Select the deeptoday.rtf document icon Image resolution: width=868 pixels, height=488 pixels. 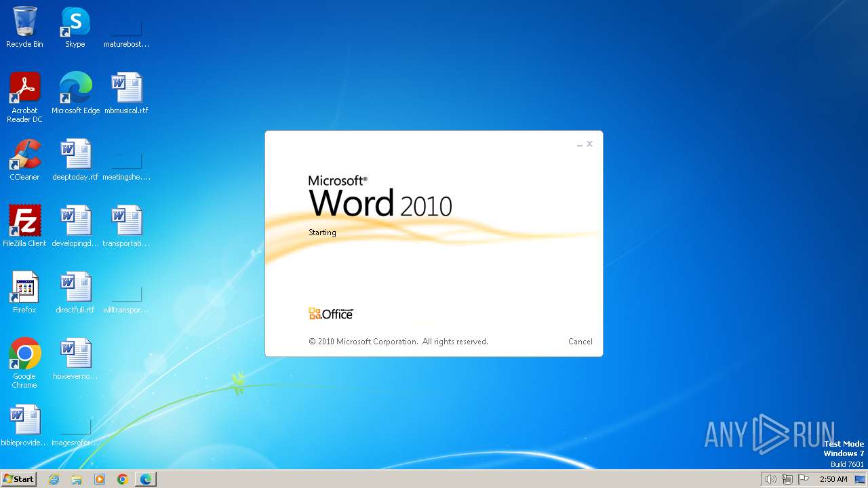point(75,160)
